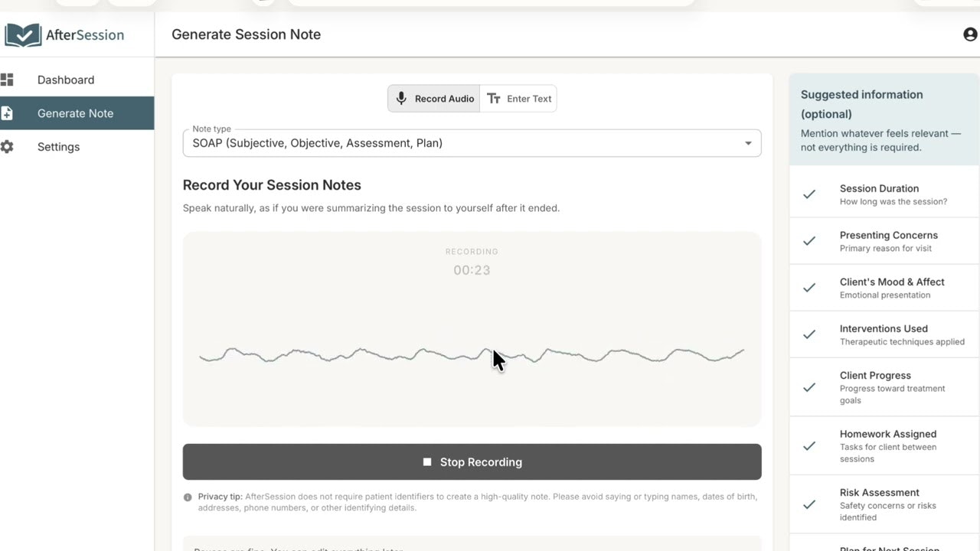This screenshot has height=551, width=980.
Task: Select the Interventions Used suggestion item
Action: coord(884,334)
